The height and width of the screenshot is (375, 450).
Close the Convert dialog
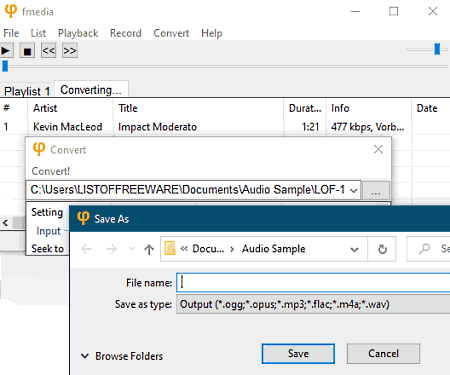coord(378,149)
